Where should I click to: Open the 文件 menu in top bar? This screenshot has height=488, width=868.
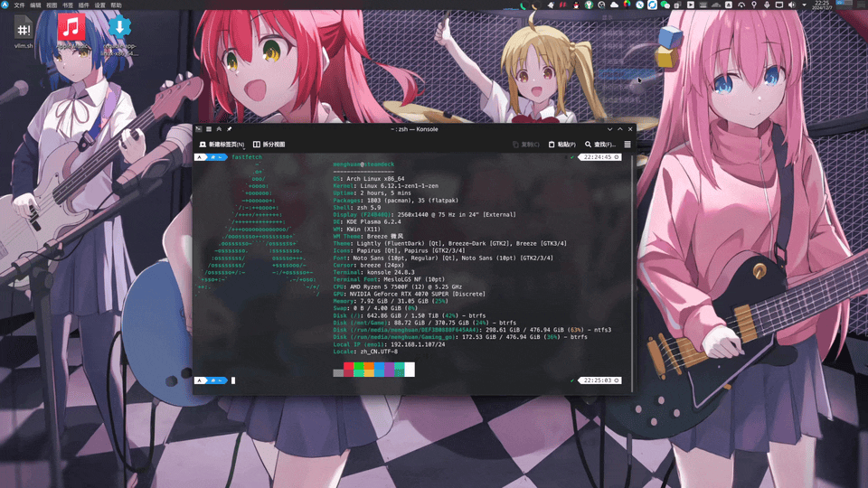(x=19, y=5)
